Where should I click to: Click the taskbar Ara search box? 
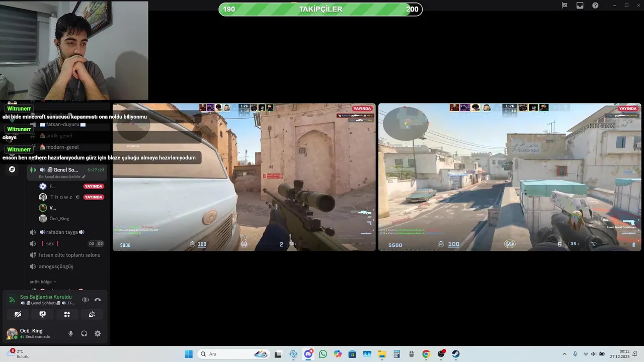pyautogui.click(x=233, y=354)
